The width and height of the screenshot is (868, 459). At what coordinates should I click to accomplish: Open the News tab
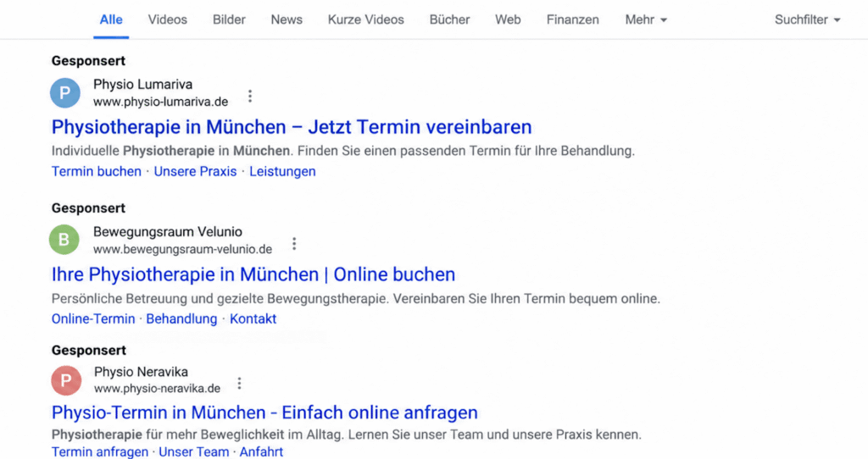[x=287, y=20]
